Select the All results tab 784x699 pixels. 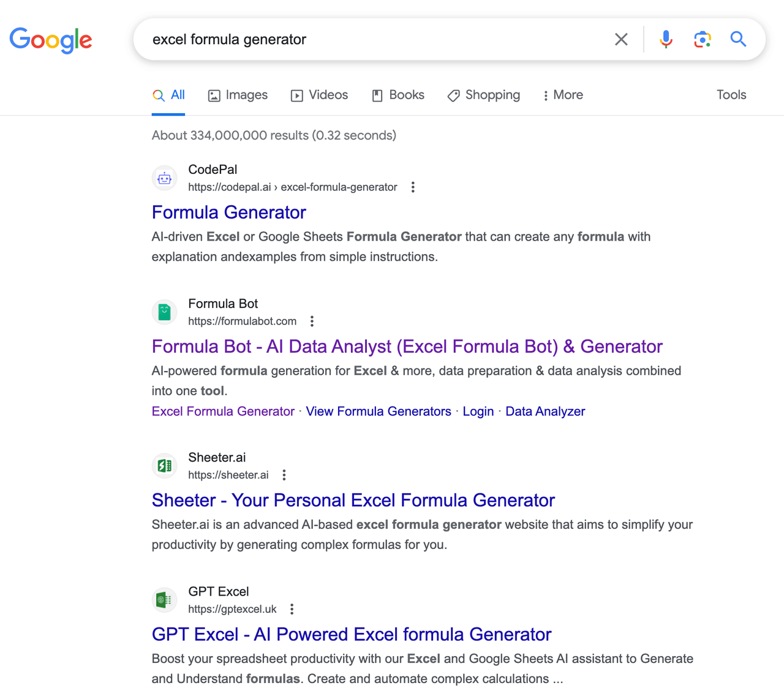coord(168,95)
